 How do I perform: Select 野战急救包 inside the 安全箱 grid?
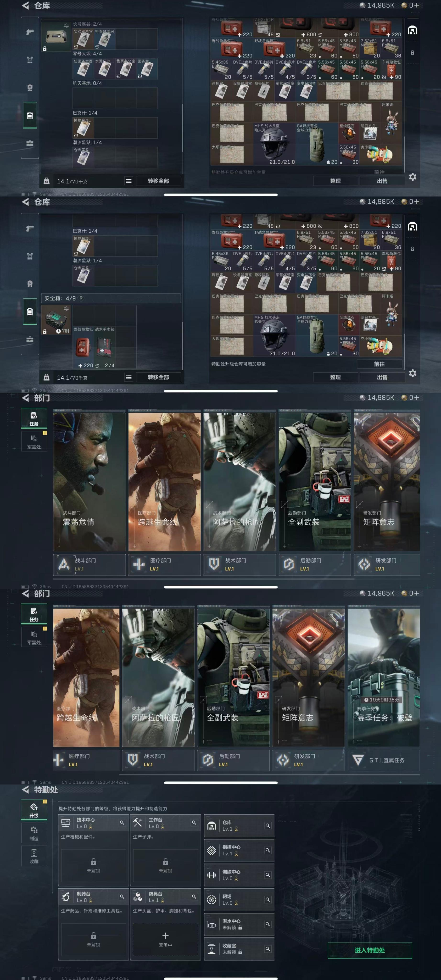(83, 347)
